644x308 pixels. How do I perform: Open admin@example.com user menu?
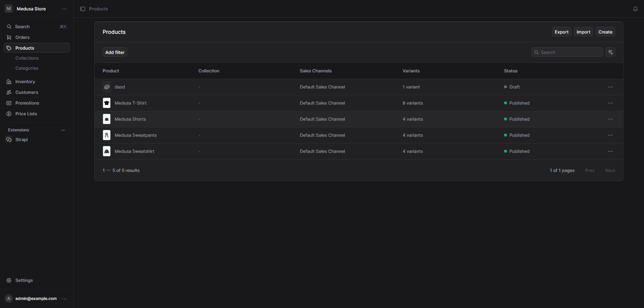[64, 299]
